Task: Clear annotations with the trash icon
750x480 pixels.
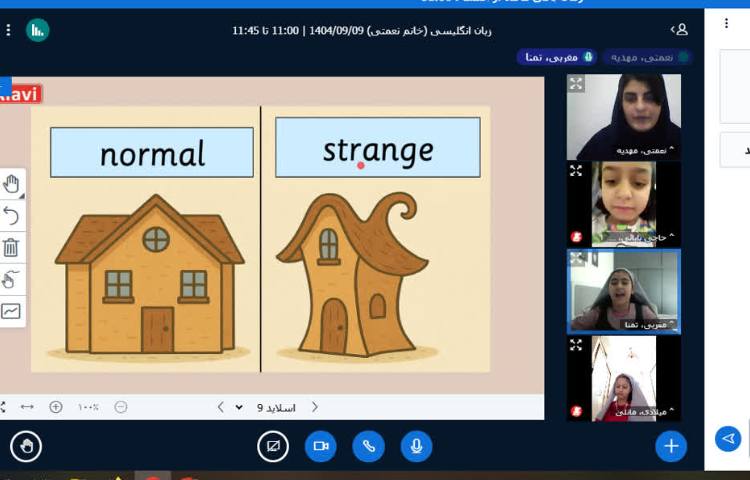Action: coord(11,247)
